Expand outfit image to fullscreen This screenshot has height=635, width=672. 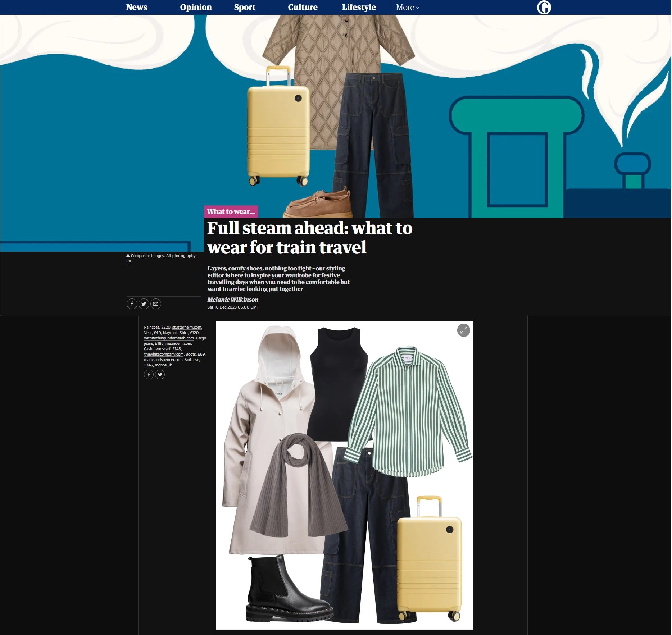[x=463, y=330]
